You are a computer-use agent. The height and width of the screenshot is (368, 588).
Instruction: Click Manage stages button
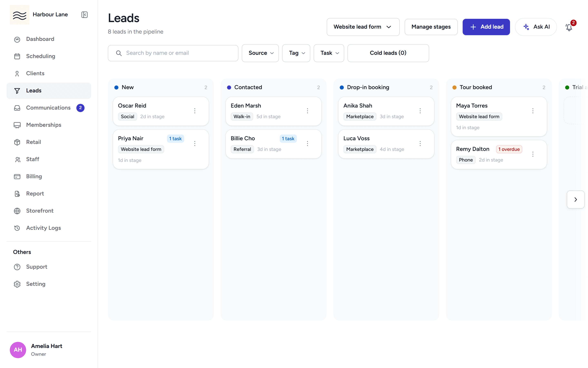(431, 27)
